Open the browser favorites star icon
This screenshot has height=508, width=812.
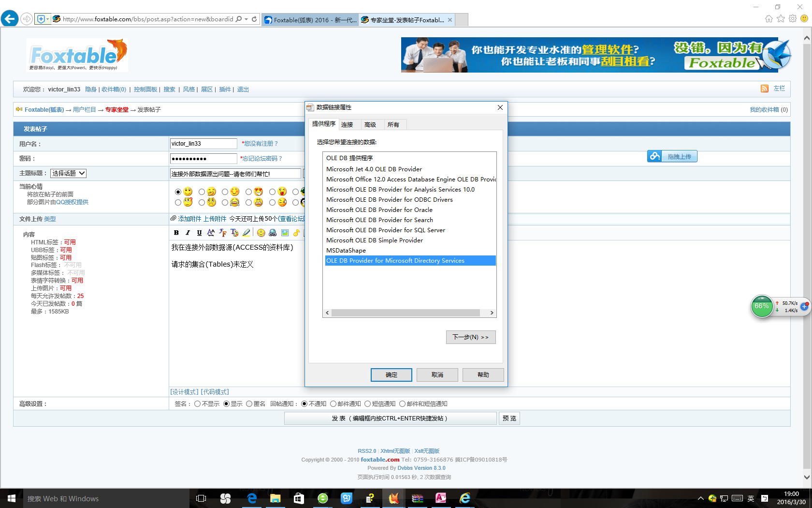(x=781, y=19)
